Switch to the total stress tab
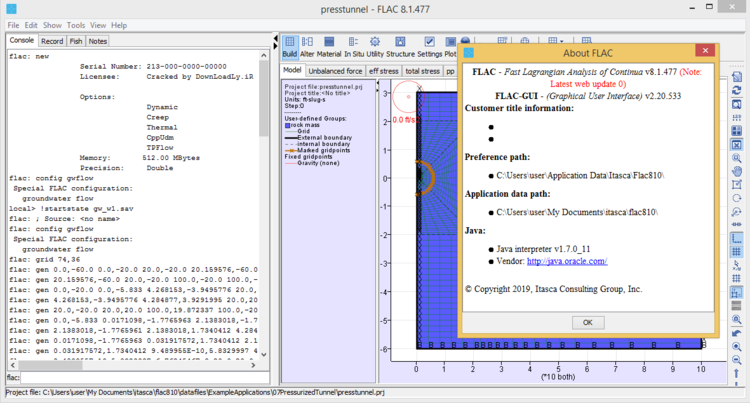The width and height of the screenshot is (750, 403). [421, 71]
